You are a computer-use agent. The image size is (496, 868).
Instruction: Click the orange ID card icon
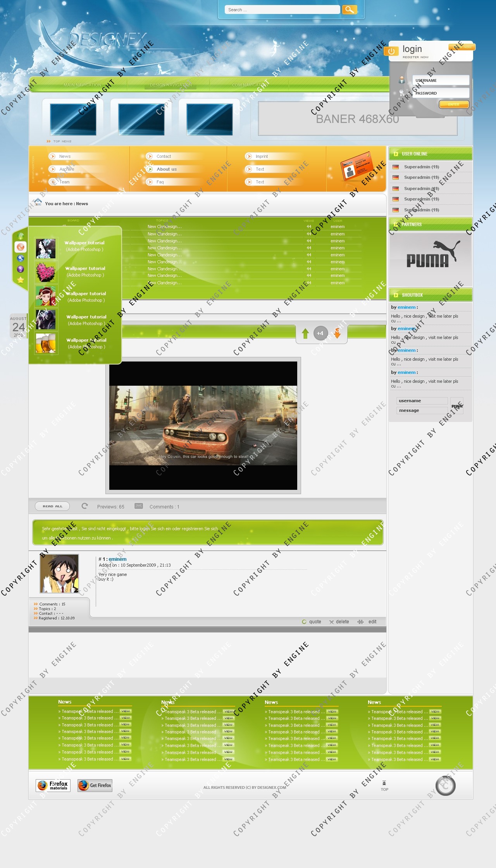click(x=356, y=167)
